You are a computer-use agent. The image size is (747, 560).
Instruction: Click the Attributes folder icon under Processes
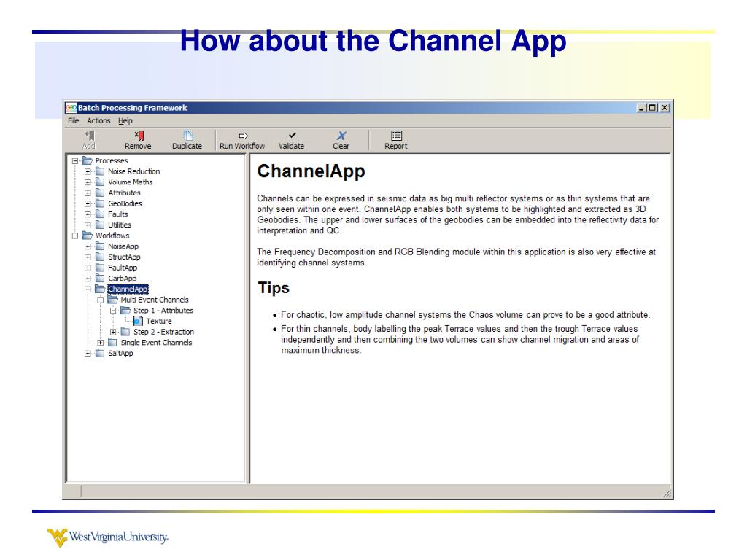pos(99,192)
